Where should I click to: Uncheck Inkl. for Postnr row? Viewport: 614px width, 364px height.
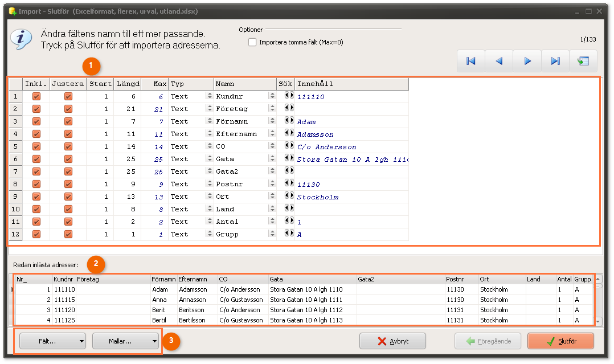(x=36, y=184)
